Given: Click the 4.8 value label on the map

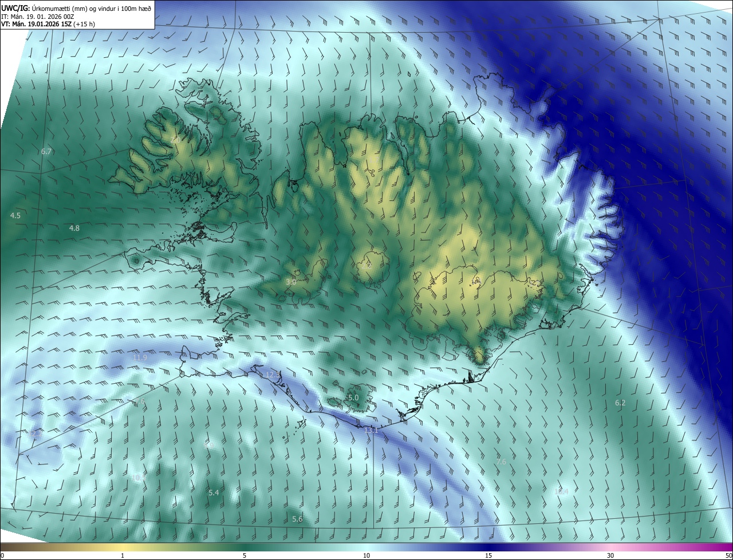Looking at the screenshot, I should tap(74, 228).
